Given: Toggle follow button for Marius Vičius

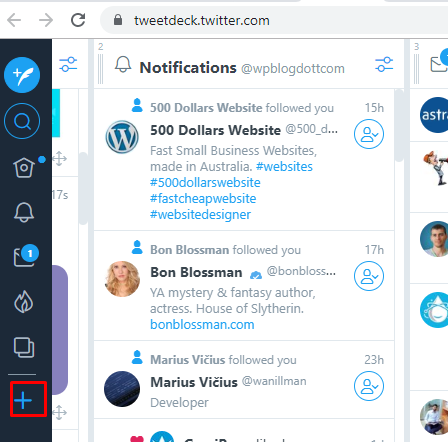Looking at the screenshot, I should point(369,386).
